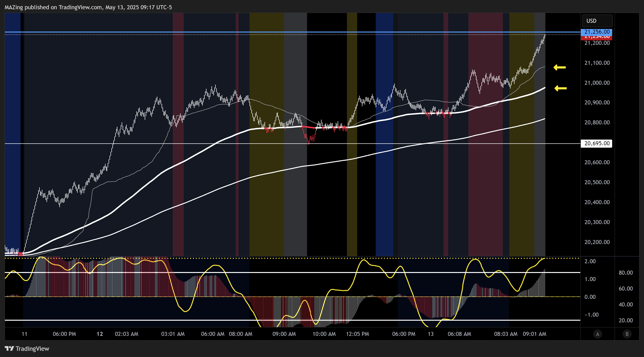The image size is (644, 357).
Task: Click the 09:00 AM time label
Action: pyautogui.click(x=284, y=334)
